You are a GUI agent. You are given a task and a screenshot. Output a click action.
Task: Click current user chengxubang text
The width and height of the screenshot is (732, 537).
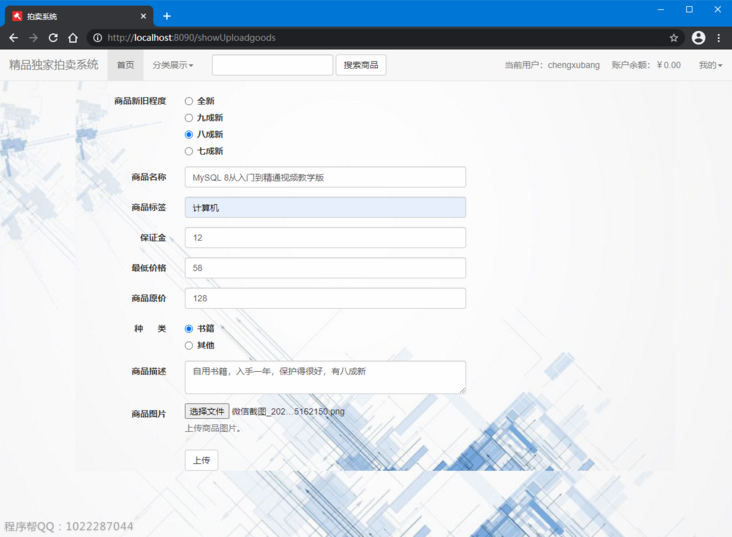(x=552, y=65)
